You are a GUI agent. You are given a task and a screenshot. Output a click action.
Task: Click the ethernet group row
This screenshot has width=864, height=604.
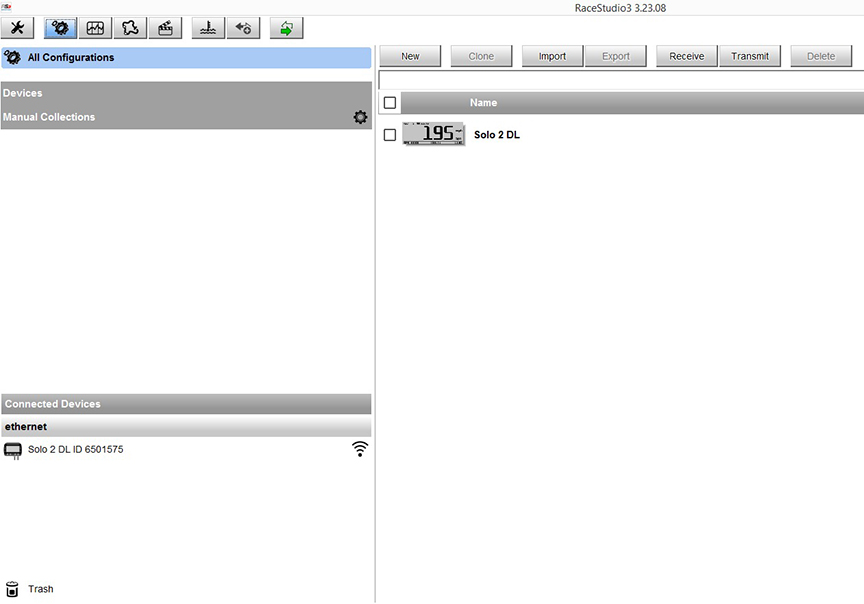(186, 427)
